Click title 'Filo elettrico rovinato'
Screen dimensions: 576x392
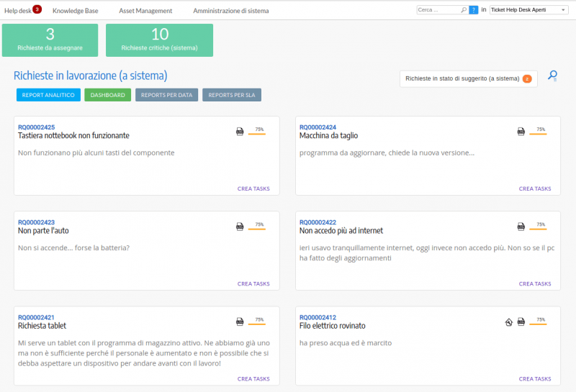click(332, 326)
